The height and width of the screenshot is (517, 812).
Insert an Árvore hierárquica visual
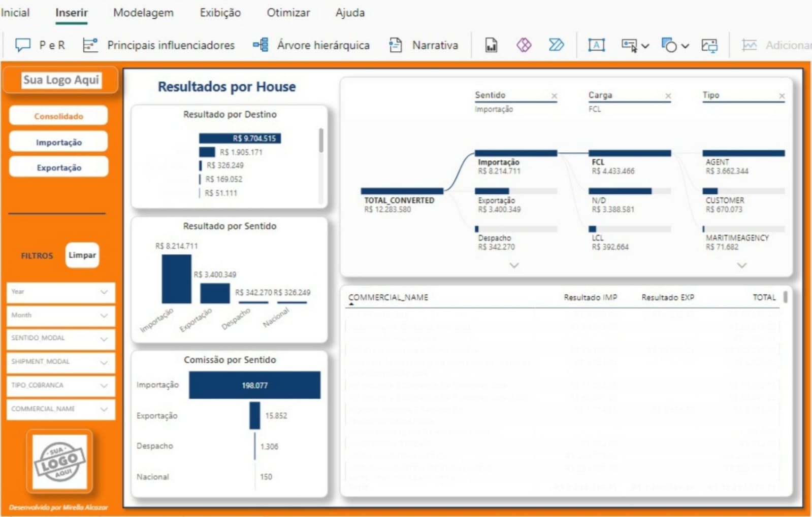(311, 45)
